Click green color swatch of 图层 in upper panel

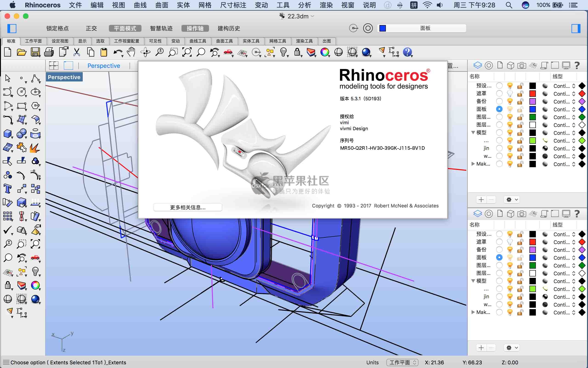pyautogui.click(x=532, y=117)
